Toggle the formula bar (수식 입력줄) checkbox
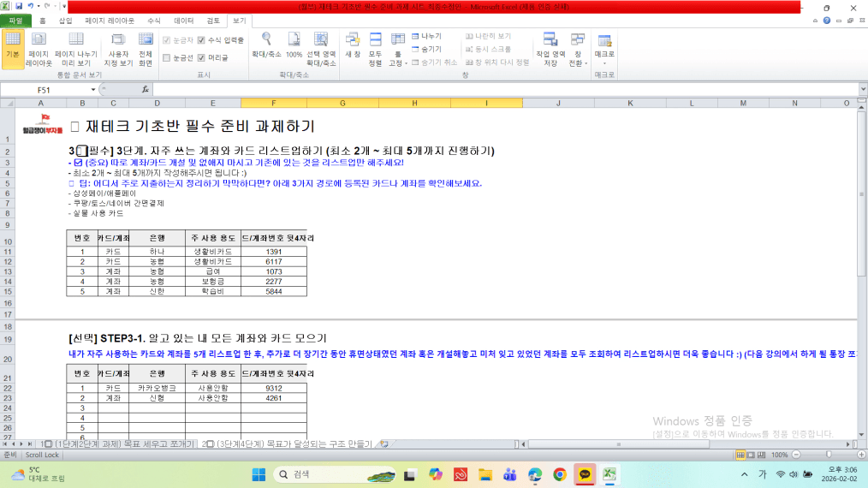868x488 pixels. click(x=201, y=40)
